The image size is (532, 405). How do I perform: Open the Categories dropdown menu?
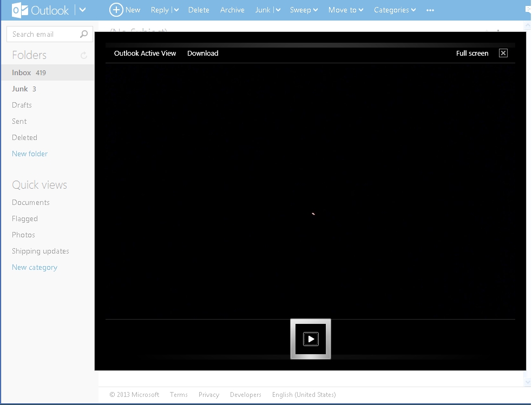[395, 10]
